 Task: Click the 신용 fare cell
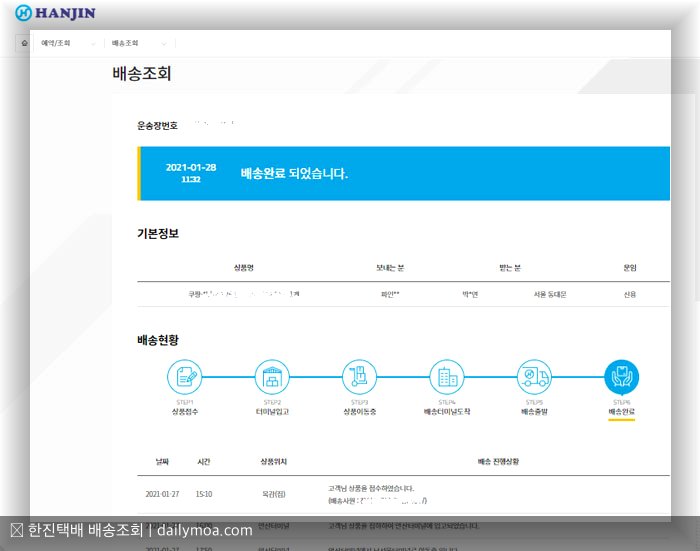[x=630, y=294]
